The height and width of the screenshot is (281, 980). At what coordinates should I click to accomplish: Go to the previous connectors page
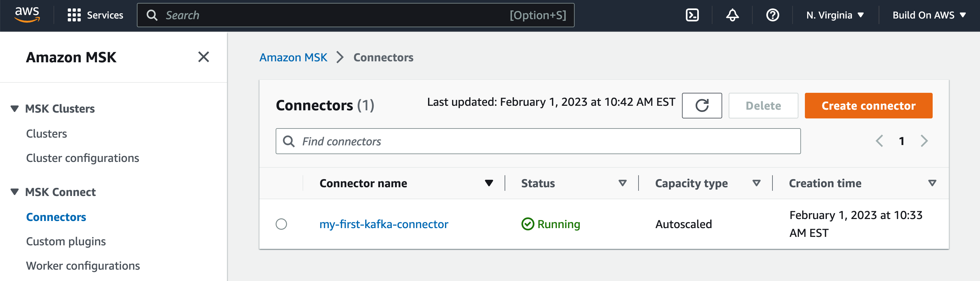(879, 141)
